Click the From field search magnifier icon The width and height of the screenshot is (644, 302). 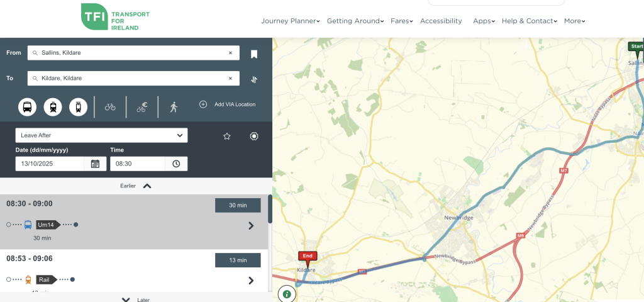[x=35, y=53]
